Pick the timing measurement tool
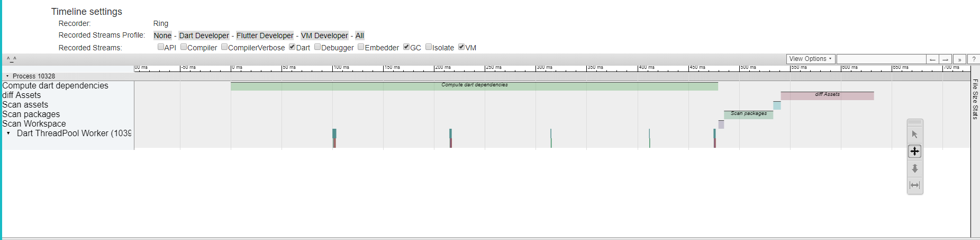The height and width of the screenshot is (240, 980). pyautogui.click(x=915, y=185)
